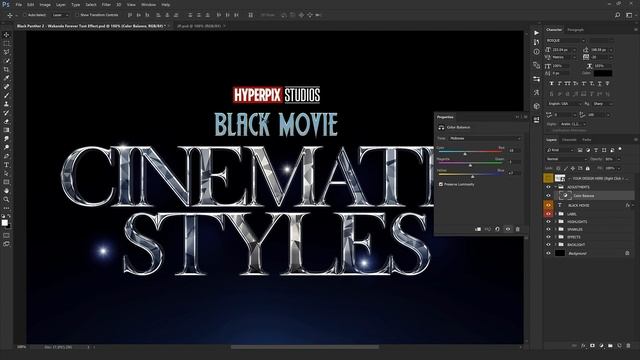
Task: Collapse the ADJUSTMENTS group
Action: pos(556,187)
